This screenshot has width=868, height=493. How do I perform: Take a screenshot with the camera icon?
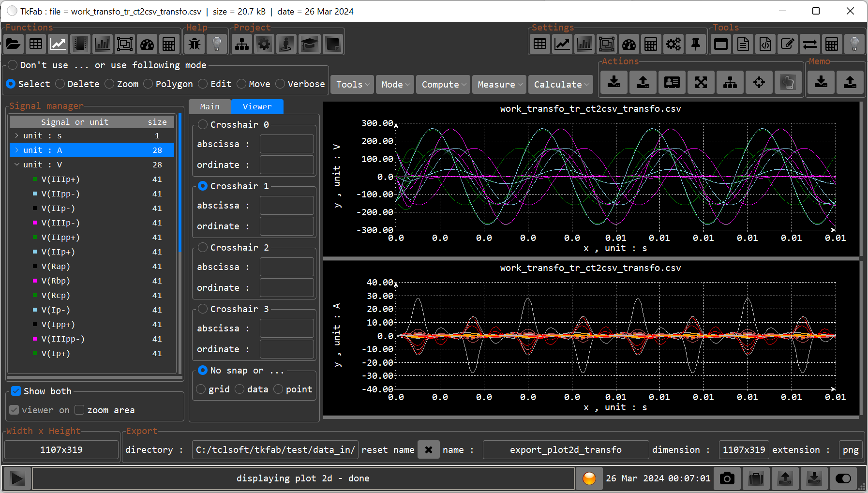[x=727, y=478]
